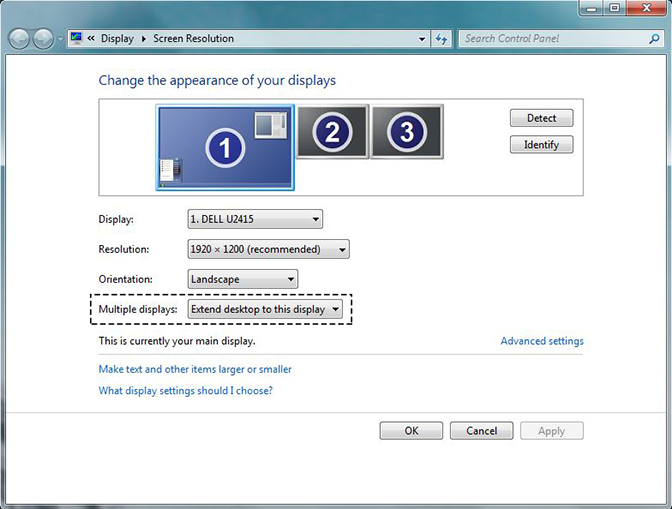Select monitor 3 in the display layout
The width and height of the screenshot is (672, 509).
[407, 131]
